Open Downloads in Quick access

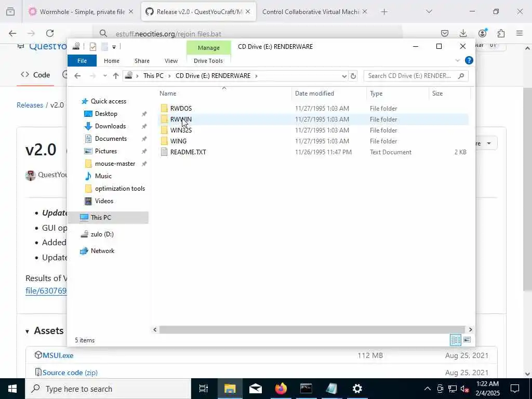[110, 126]
